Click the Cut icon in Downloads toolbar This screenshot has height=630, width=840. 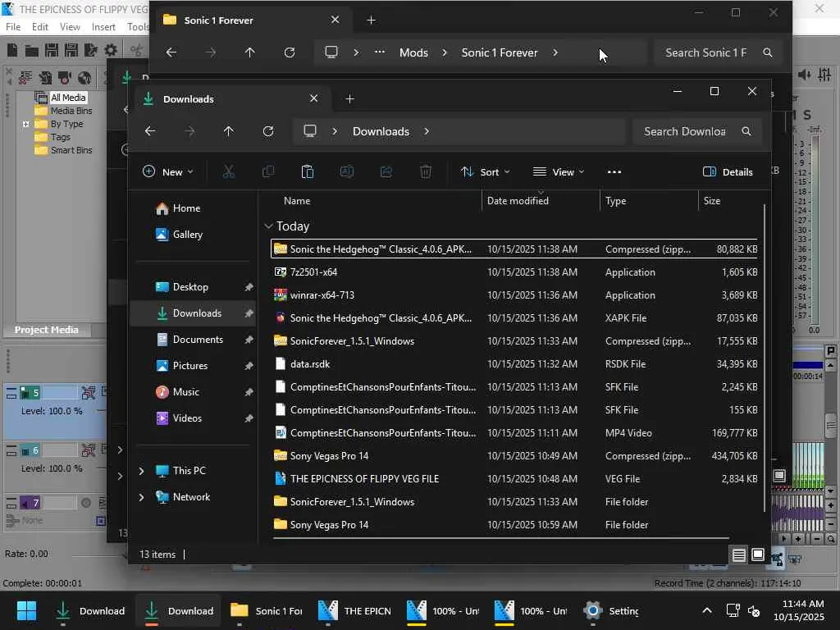click(229, 172)
